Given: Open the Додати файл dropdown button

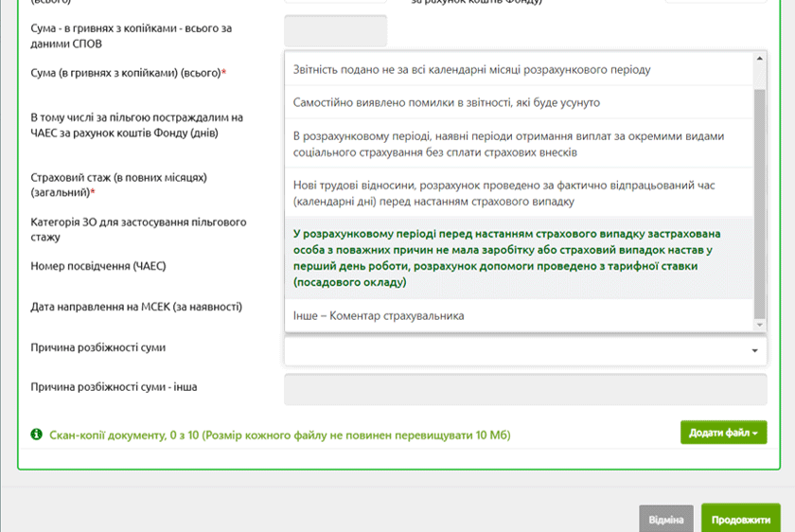Looking at the screenshot, I should pos(723,433).
